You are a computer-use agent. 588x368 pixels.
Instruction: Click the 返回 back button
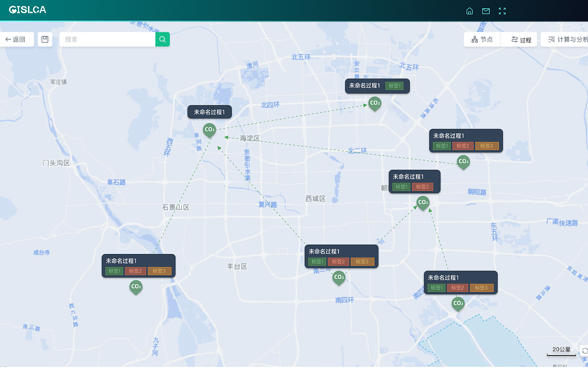pos(17,40)
